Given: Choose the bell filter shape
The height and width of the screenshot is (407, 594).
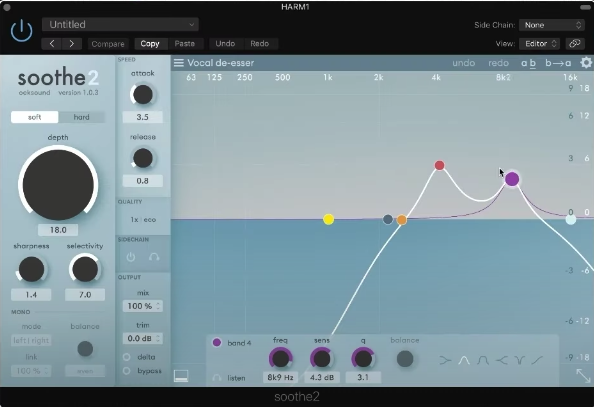Looking at the screenshot, I should coord(464,360).
